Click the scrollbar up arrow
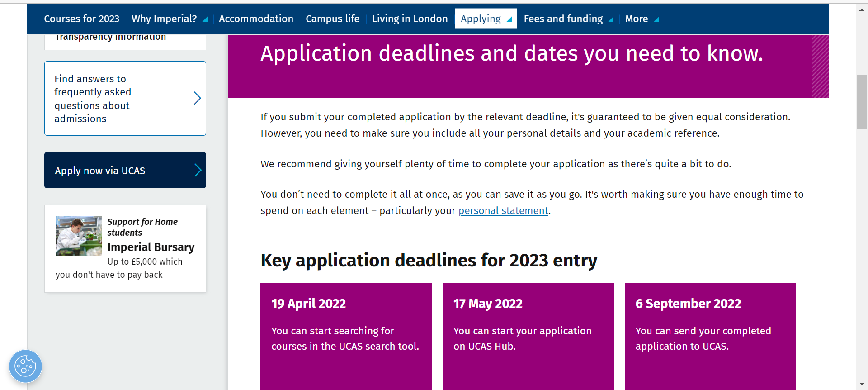This screenshot has width=868, height=390. pos(862,10)
